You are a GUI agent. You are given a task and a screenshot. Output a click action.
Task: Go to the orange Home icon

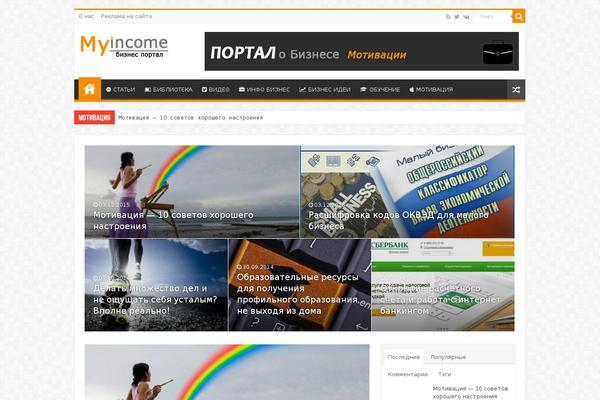[90, 89]
